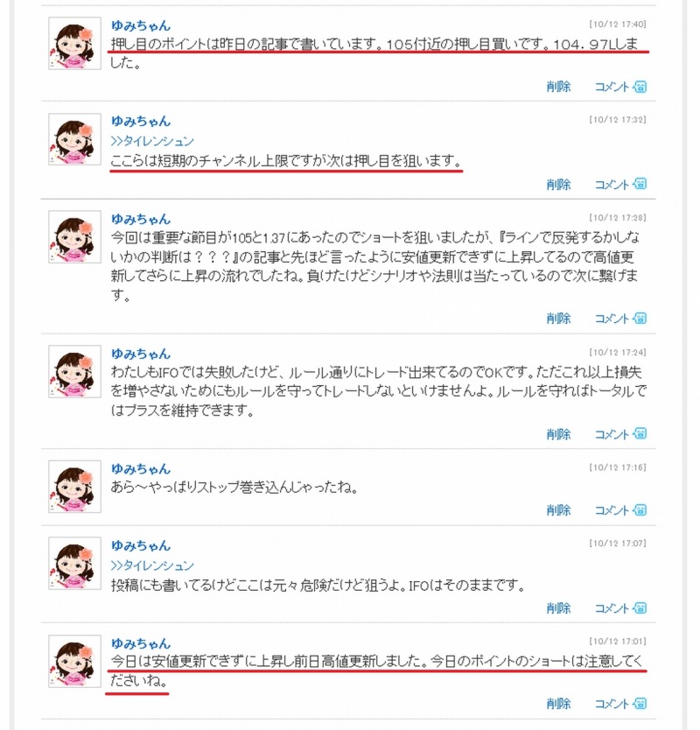Open >>タイレンシュン reply link in 17:07 post

pyautogui.click(x=152, y=565)
